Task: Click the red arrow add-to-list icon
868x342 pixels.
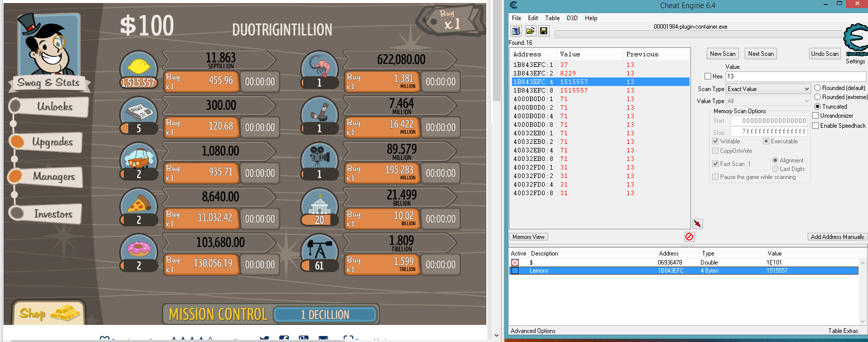Action: tap(697, 224)
